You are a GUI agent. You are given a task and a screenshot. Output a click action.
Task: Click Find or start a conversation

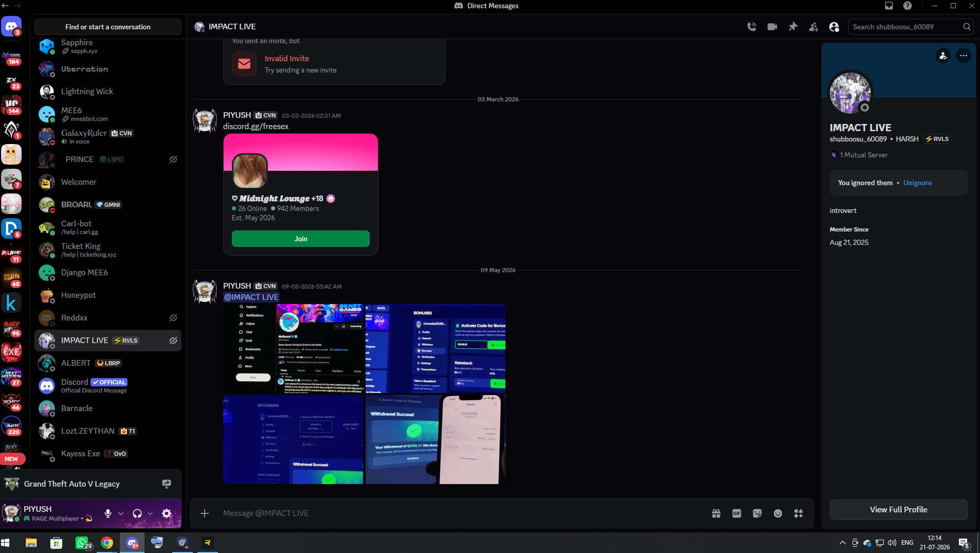(108, 27)
